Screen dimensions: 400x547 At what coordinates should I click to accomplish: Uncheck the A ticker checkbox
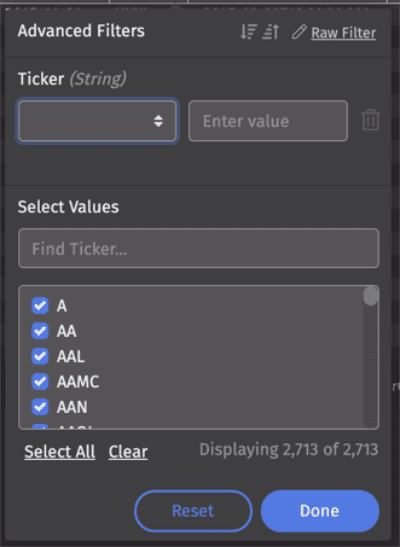(40, 306)
